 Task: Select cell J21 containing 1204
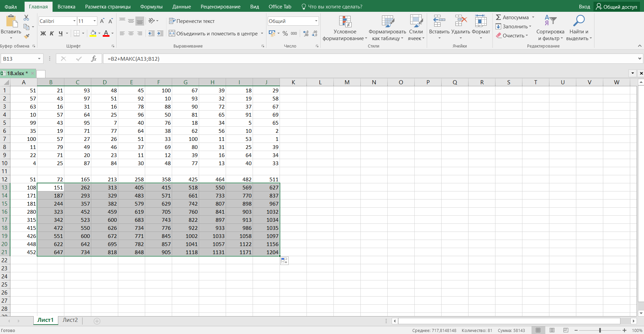[266, 252]
